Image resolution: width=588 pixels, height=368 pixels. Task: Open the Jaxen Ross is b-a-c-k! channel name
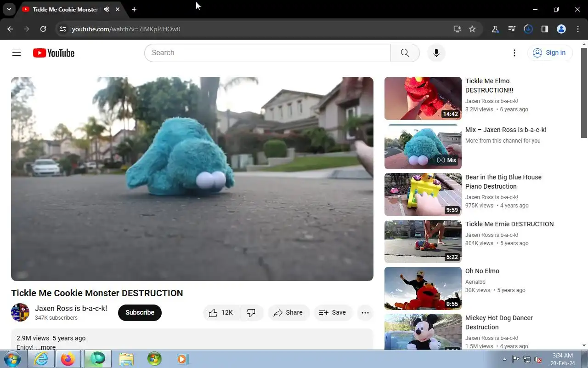click(x=71, y=308)
